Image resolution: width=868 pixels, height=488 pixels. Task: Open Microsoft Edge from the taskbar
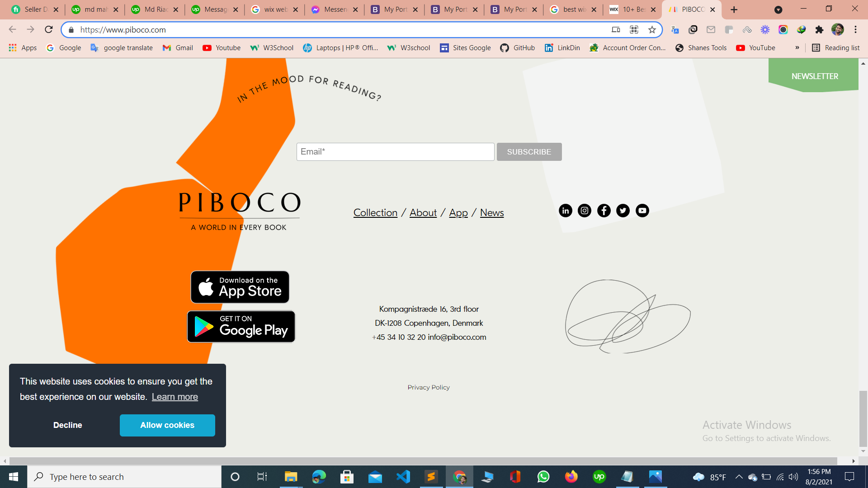[x=319, y=477]
